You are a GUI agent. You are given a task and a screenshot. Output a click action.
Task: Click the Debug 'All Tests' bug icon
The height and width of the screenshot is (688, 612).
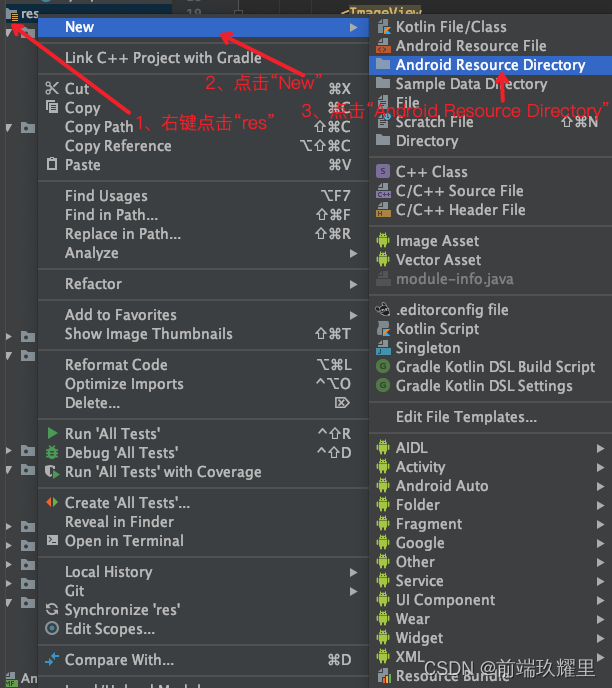click(53, 453)
